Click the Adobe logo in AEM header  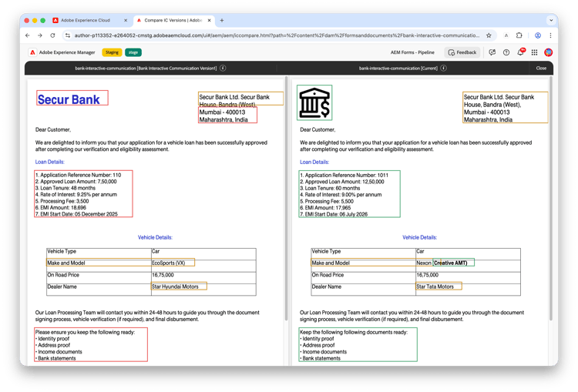[33, 52]
